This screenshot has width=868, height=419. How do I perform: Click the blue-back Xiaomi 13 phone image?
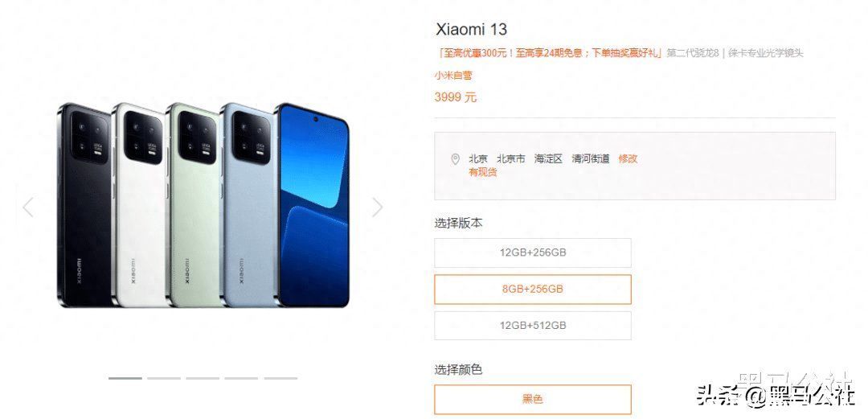(248, 205)
